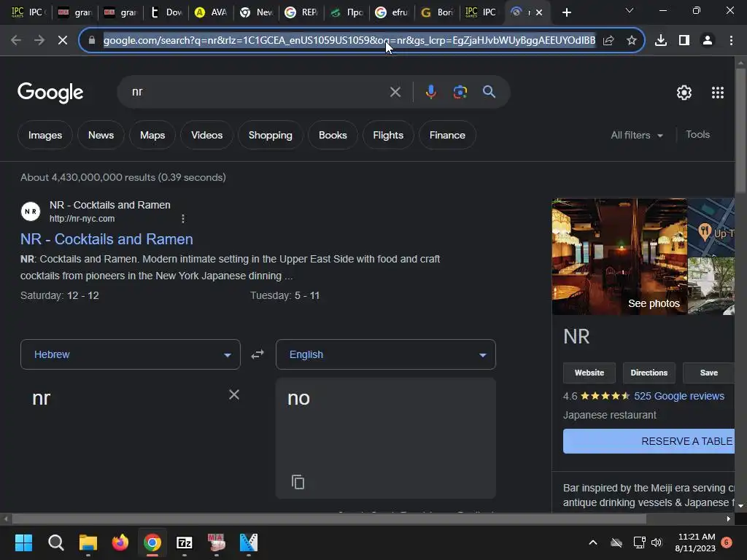Image resolution: width=747 pixels, height=560 pixels.
Task: Open the Chrome profile icon
Action: [708, 41]
